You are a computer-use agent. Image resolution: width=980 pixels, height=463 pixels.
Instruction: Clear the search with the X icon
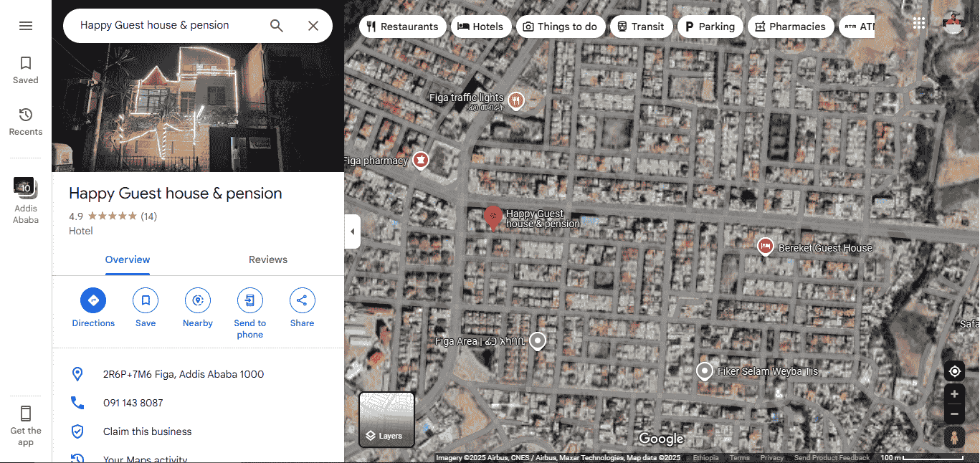(313, 26)
